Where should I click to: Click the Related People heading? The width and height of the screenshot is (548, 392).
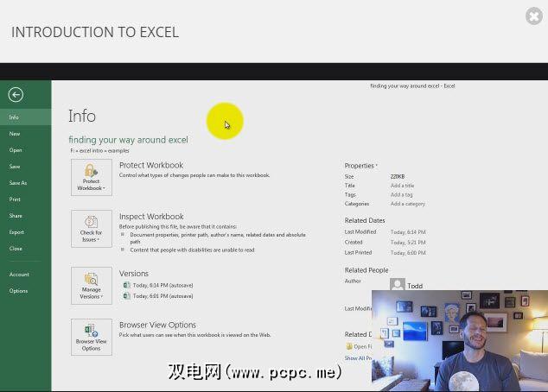click(366, 270)
